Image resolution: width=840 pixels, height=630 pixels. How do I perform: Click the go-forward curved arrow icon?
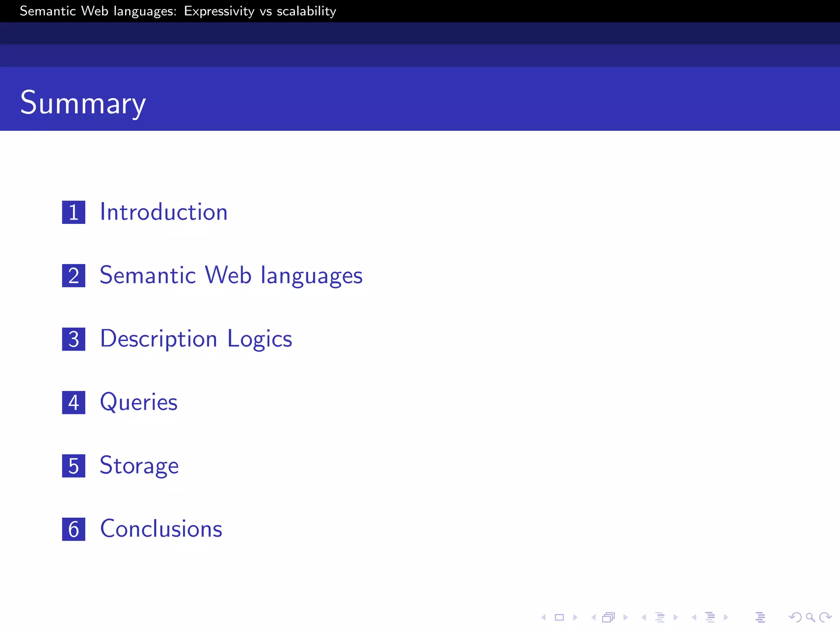pyautogui.click(x=825, y=617)
